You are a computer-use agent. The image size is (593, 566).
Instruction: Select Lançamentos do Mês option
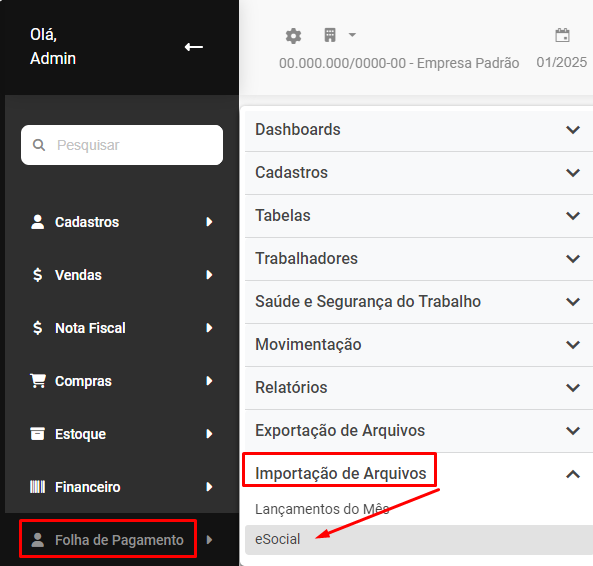coord(322,509)
